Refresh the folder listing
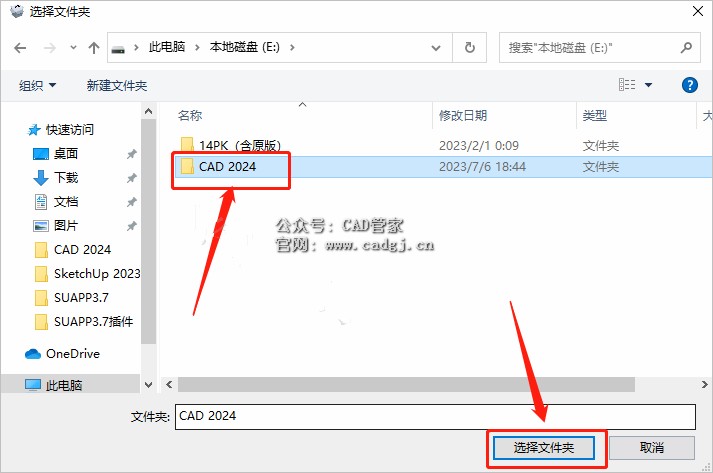The height and width of the screenshot is (473, 713). pos(470,47)
